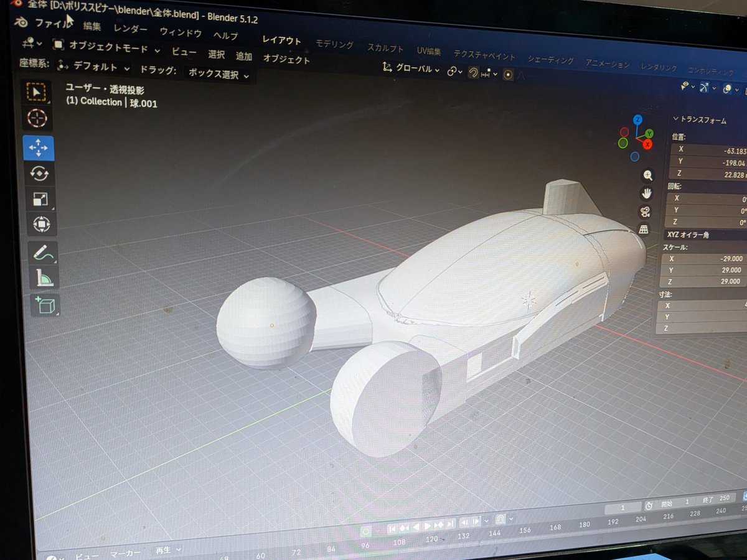This screenshot has width=747, height=560.
Task: Select the Measure tool
Action: 43,279
